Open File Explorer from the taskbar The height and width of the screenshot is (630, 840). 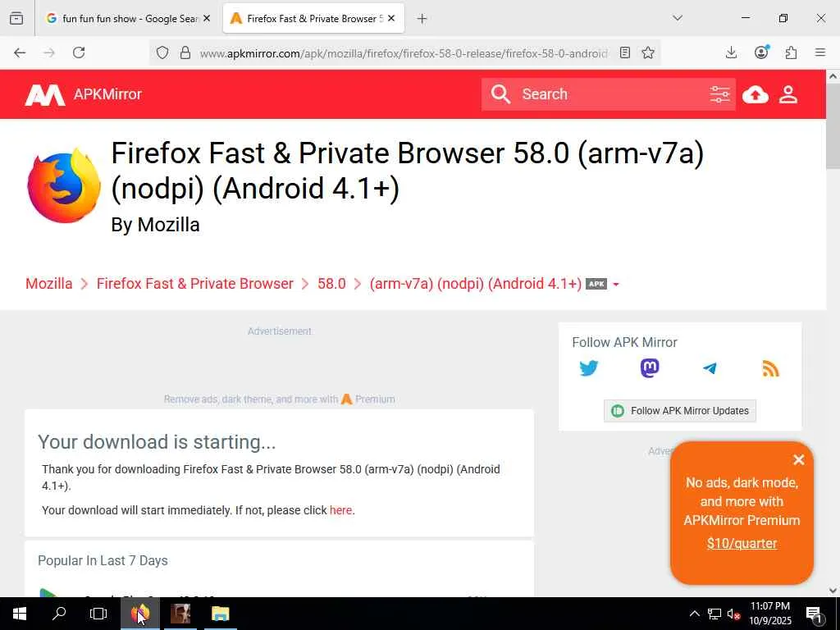coord(220,614)
